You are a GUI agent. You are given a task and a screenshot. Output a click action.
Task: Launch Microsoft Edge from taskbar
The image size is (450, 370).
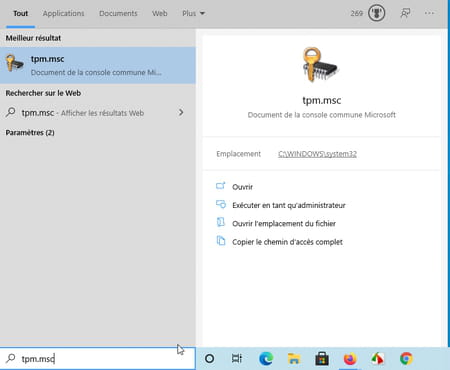tap(266, 359)
